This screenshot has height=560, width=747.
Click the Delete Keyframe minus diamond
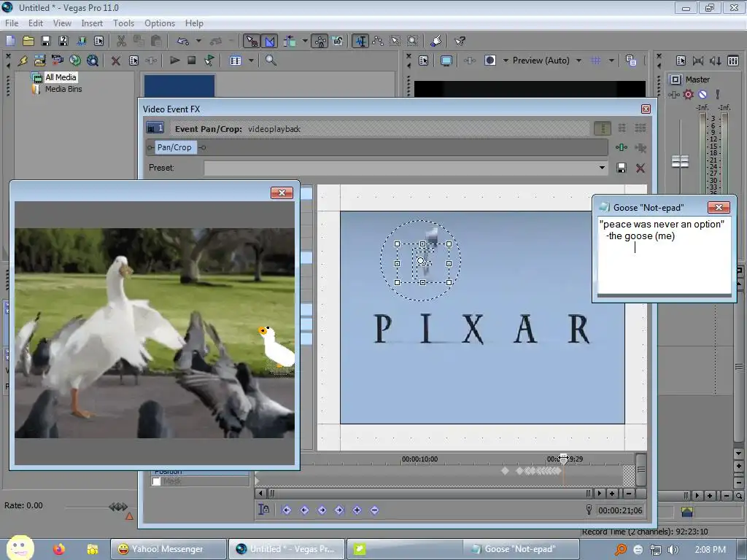(374, 510)
